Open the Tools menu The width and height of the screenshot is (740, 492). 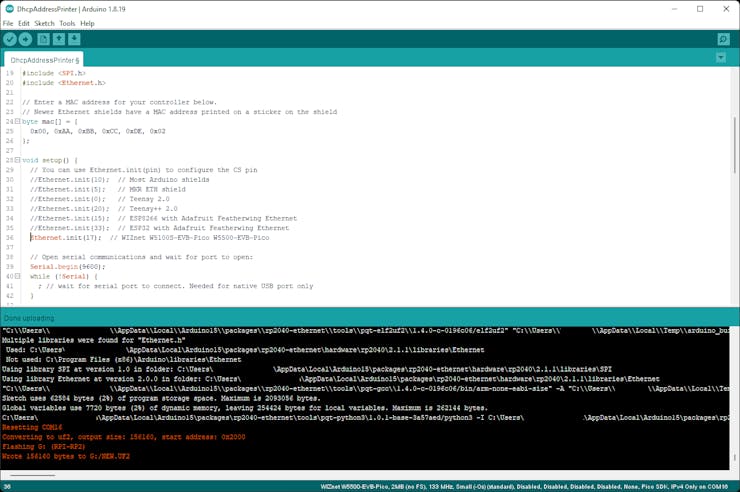[67, 23]
